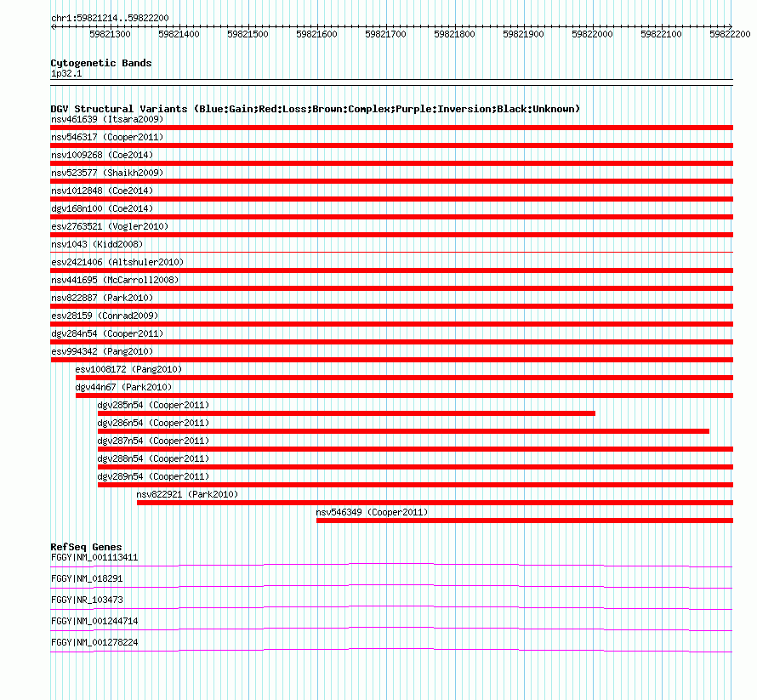757x700 pixels.
Task: Select the dgv284n54 (Cooper2011) label
Action: pyautogui.click(x=107, y=333)
